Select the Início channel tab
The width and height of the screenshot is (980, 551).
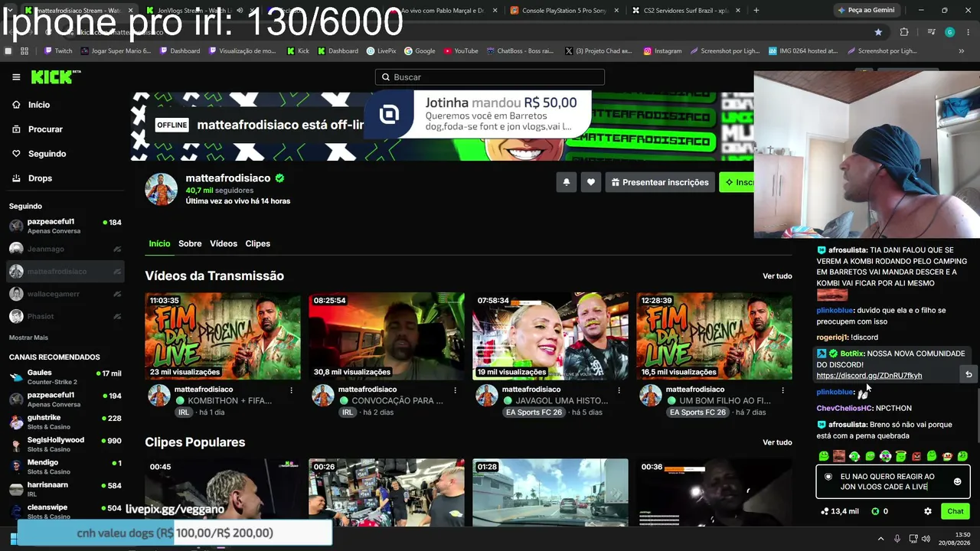click(159, 243)
